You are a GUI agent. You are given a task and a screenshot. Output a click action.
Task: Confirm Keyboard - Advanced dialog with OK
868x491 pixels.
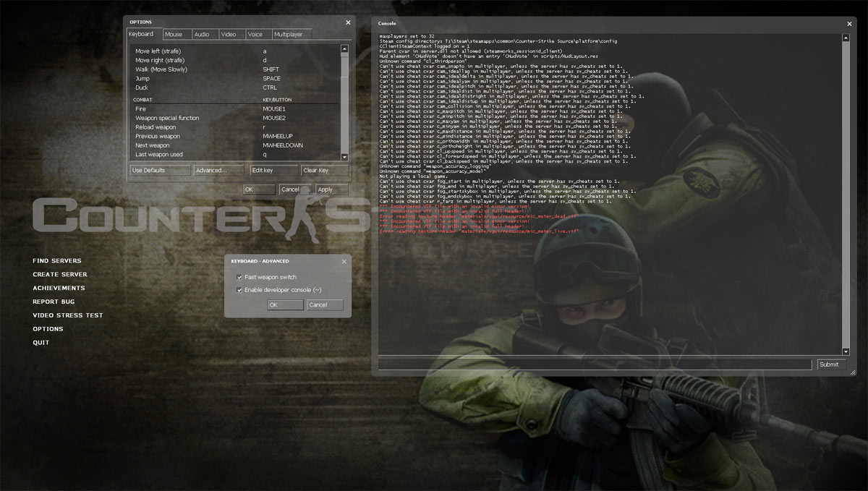tap(285, 305)
